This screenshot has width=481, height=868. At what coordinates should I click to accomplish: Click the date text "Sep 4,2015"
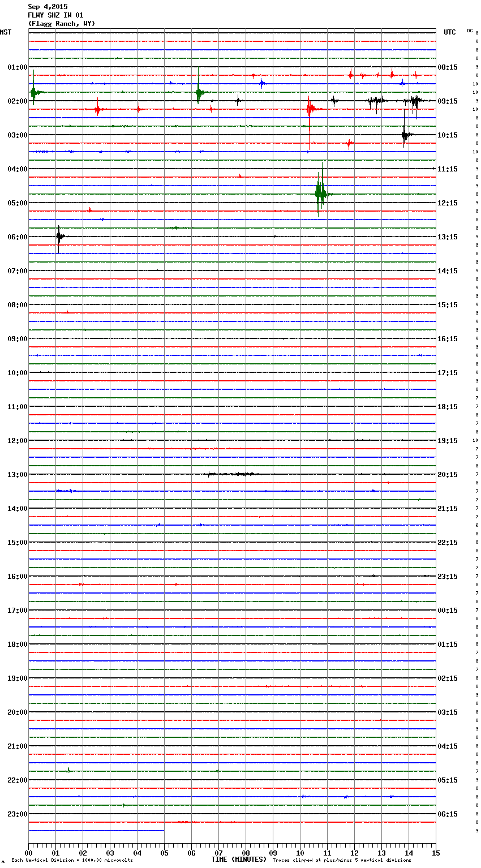point(48,7)
